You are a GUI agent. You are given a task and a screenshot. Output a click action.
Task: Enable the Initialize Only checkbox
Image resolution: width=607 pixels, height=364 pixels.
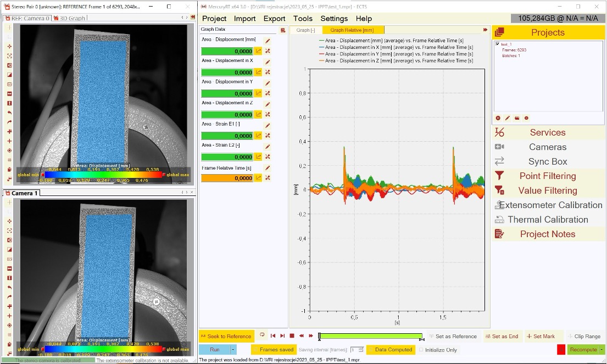421,350
